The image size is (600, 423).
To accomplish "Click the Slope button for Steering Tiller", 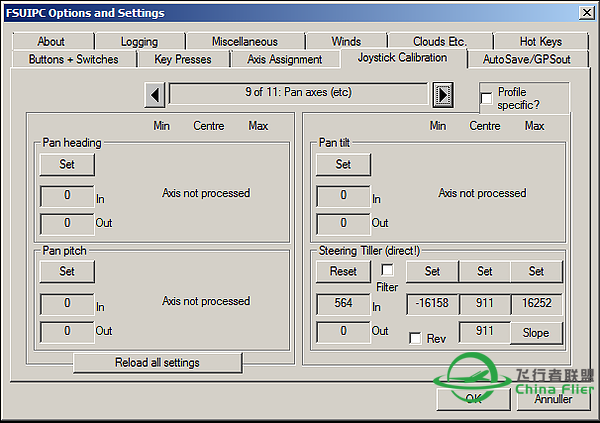I will (536, 332).
